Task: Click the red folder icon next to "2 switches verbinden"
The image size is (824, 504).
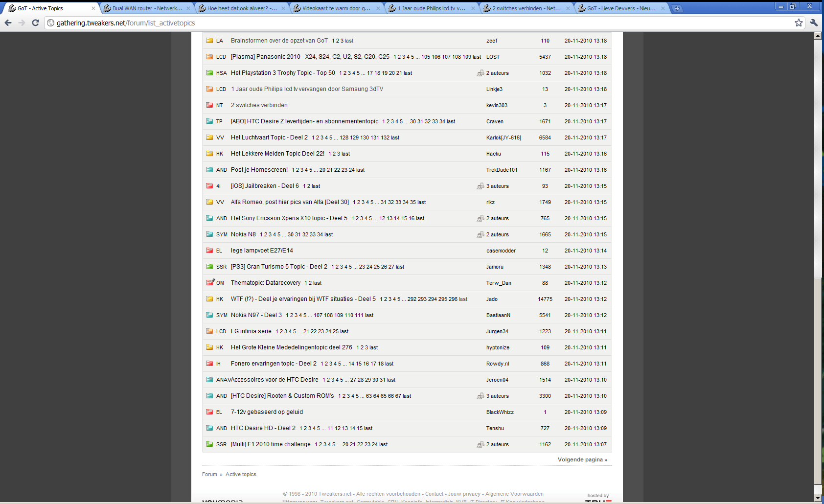Action: (x=209, y=105)
